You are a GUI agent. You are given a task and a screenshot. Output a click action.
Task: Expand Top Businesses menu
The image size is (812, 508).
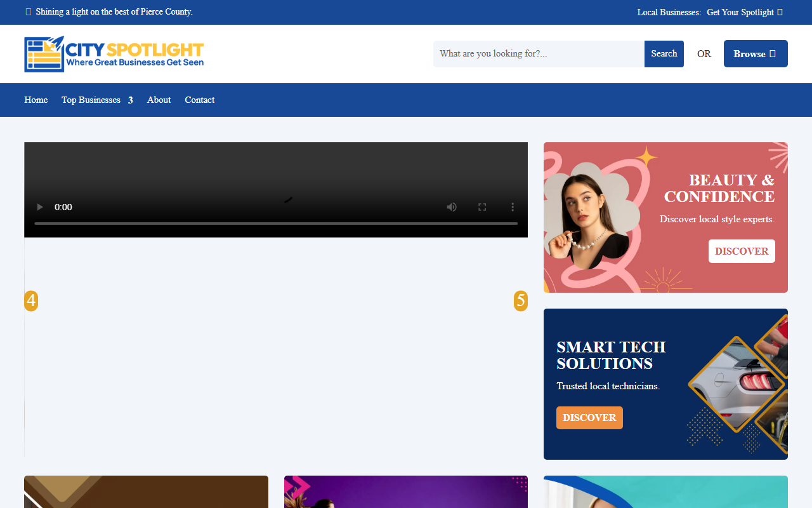(97, 100)
